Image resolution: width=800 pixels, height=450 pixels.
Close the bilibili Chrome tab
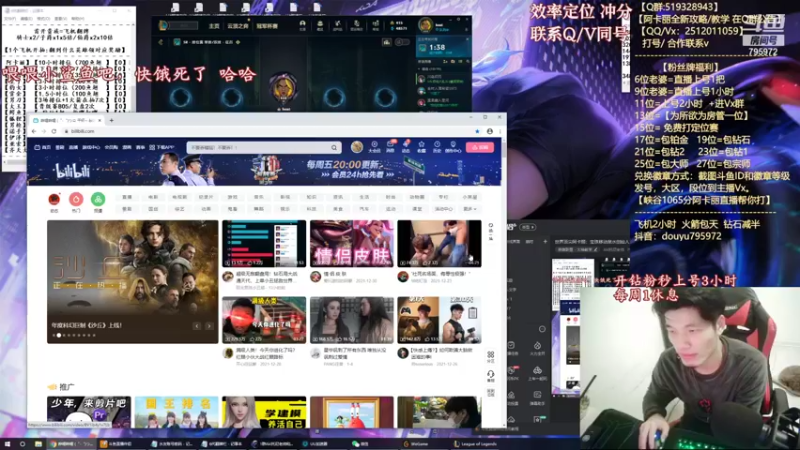click(x=99, y=120)
